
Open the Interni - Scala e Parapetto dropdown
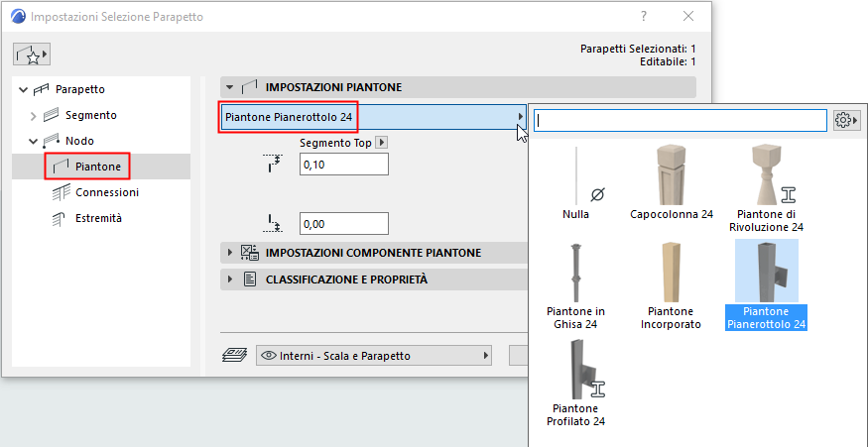coord(374,356)
